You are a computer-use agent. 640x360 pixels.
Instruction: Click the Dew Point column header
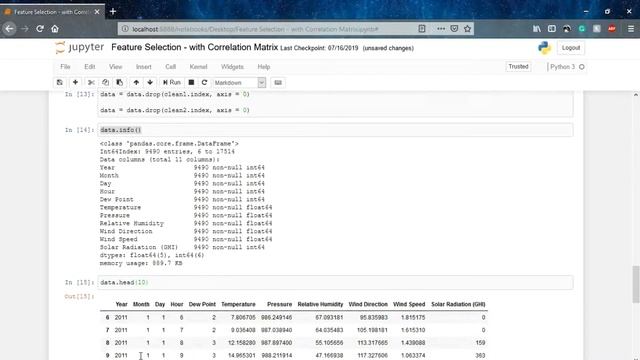tap(202, 304)
